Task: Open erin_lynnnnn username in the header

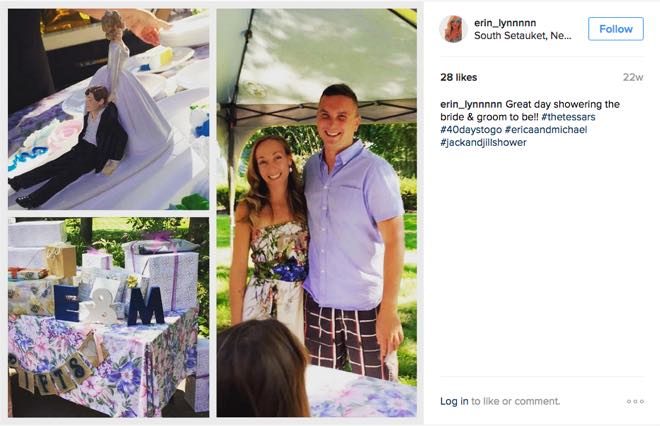Action: pos(505,23)
